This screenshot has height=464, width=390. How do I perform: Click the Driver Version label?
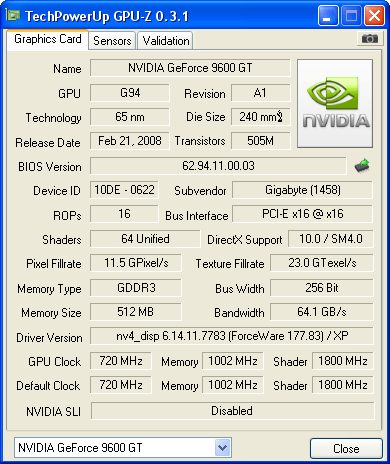[x=49, y=338]
